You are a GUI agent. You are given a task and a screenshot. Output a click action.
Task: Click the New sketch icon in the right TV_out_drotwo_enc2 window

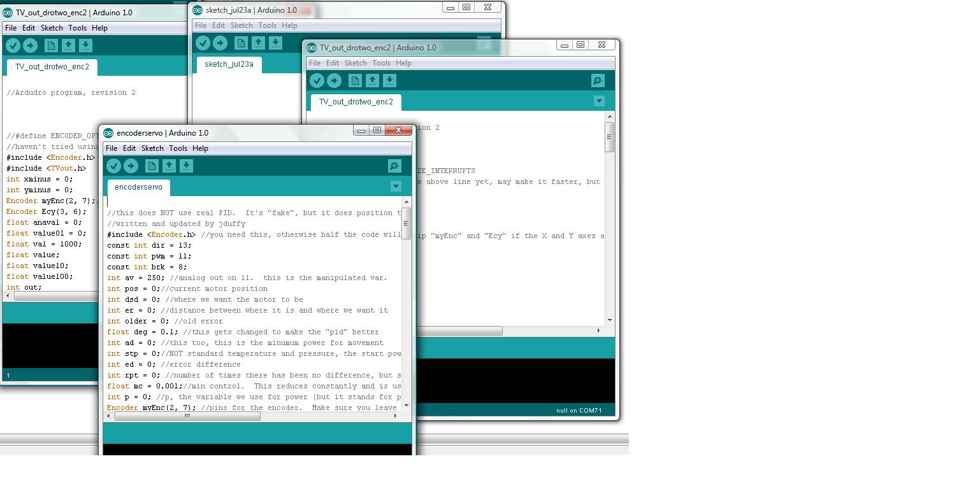coord(355,80)
